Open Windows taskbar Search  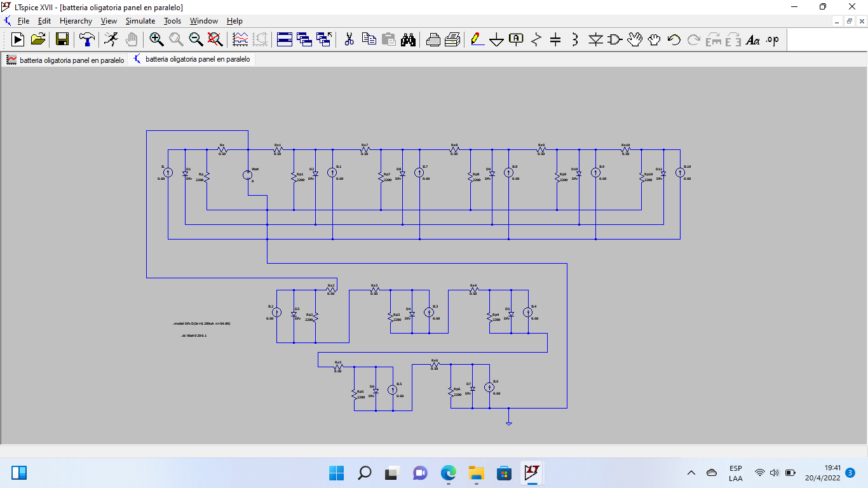(x=364, y=473)
